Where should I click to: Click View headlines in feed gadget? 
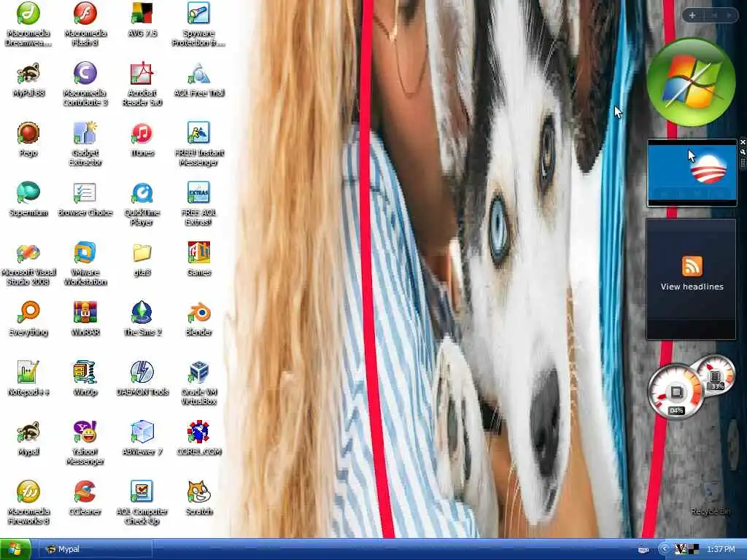coord(692,287)
